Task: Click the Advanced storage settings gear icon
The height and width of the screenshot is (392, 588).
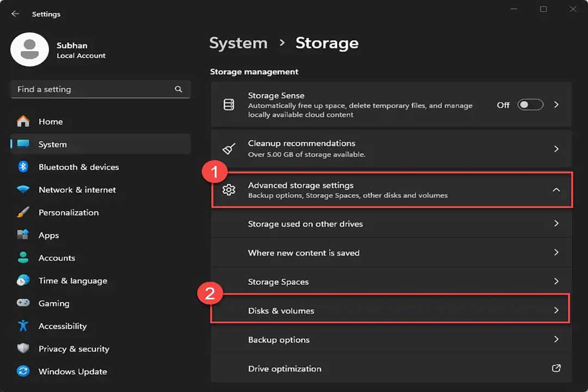Action: (x=229, y=190)
